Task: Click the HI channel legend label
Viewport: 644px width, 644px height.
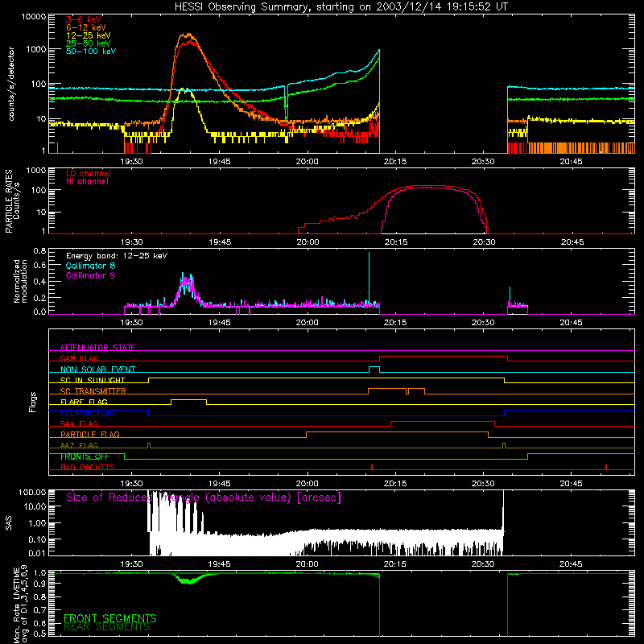Action: [88, 182]
